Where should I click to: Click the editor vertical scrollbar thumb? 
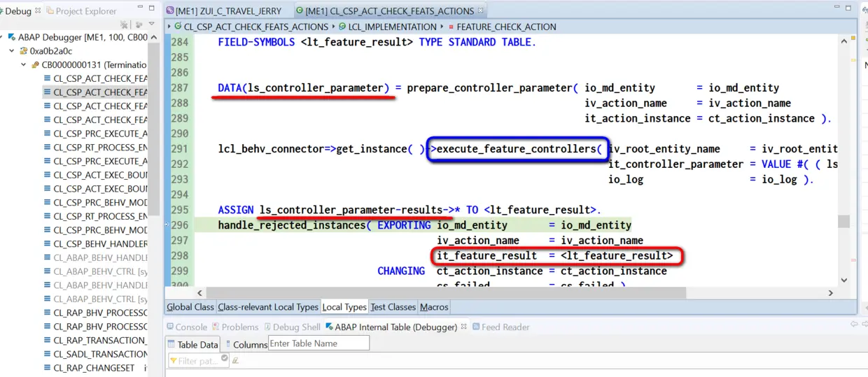[843, 222]
